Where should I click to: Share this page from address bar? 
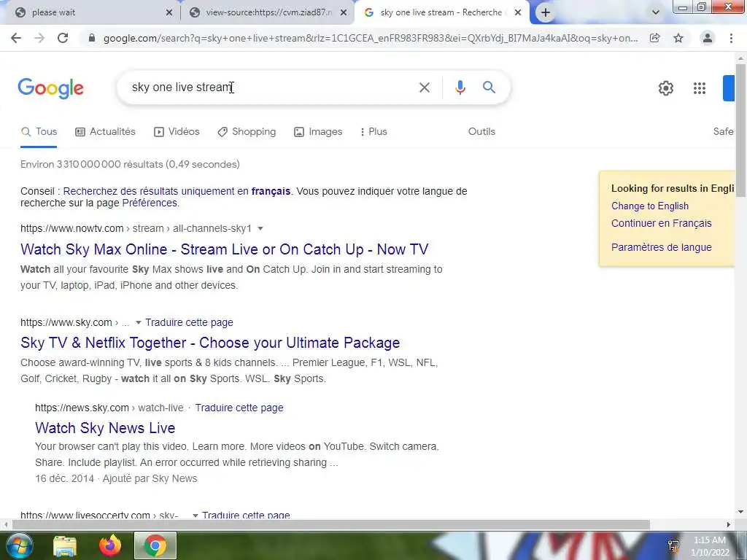coord(655,38)
